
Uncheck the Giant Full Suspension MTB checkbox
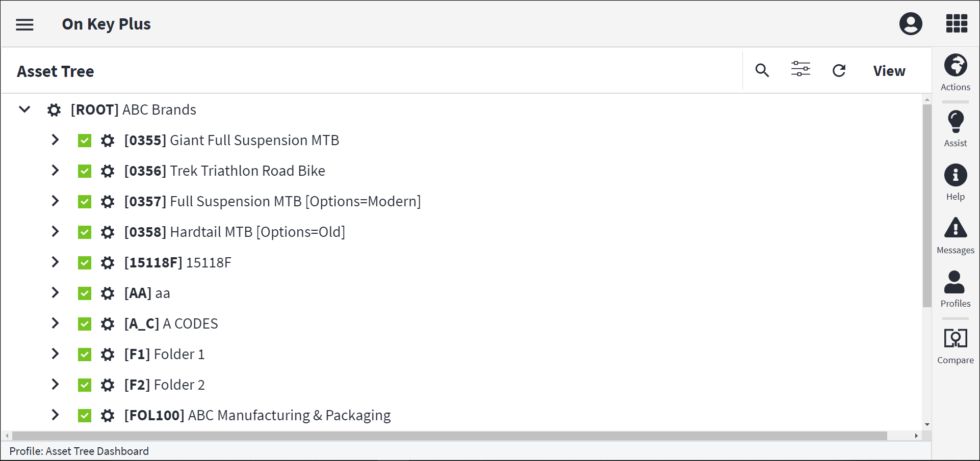pos(85,141)
